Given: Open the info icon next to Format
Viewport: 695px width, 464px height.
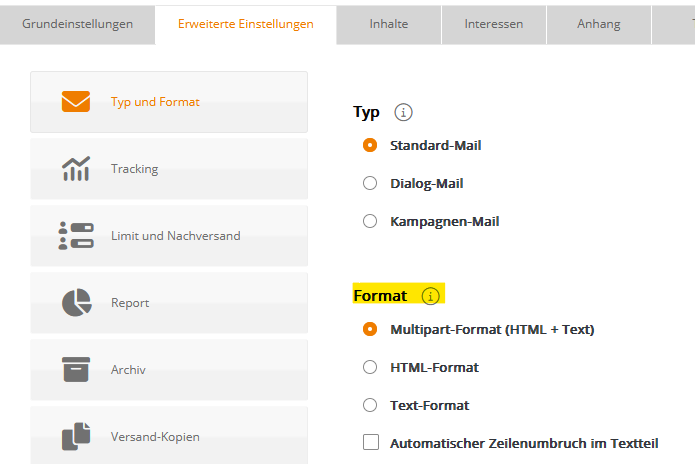Looking at the screenshot, I should 430,296.
